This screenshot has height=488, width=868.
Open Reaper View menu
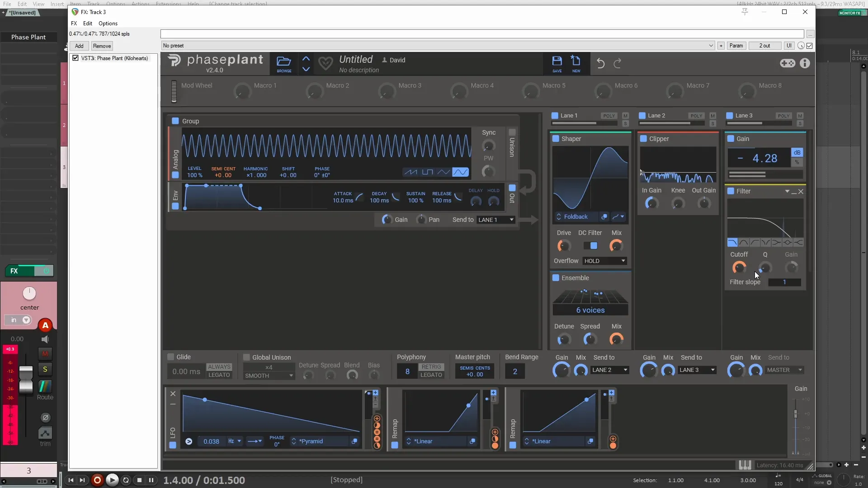pos(38,4)
